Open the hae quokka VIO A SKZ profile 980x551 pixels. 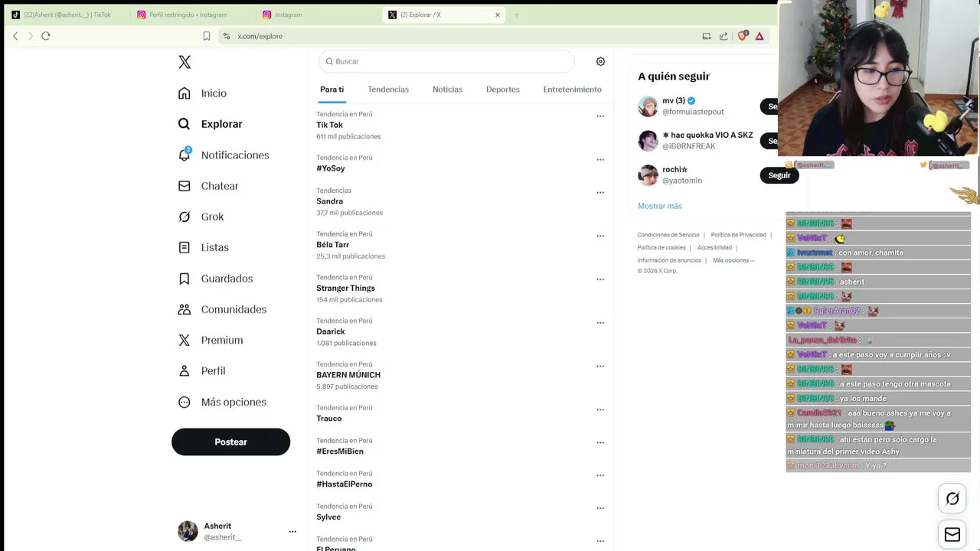[x=707, y=135]
